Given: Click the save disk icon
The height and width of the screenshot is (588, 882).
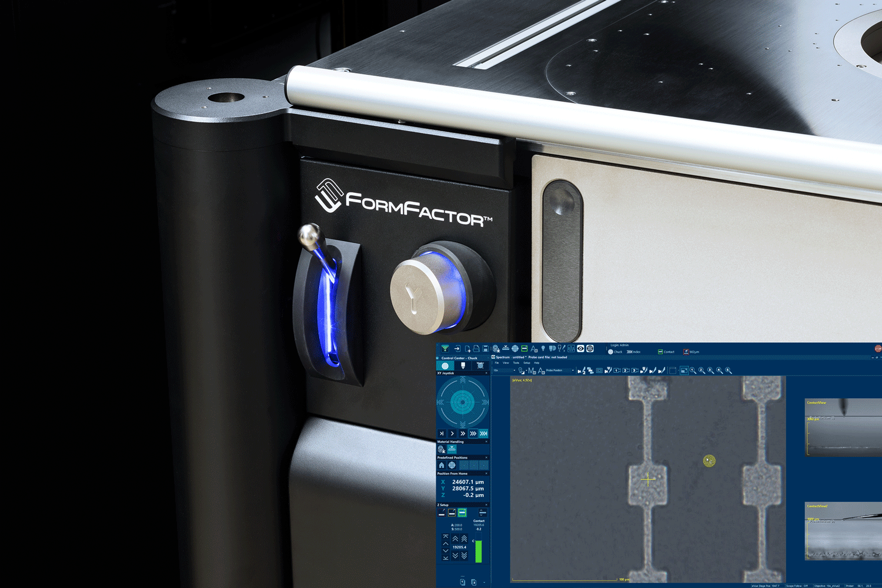Looking at the screenshot, I should click(485, 349).
